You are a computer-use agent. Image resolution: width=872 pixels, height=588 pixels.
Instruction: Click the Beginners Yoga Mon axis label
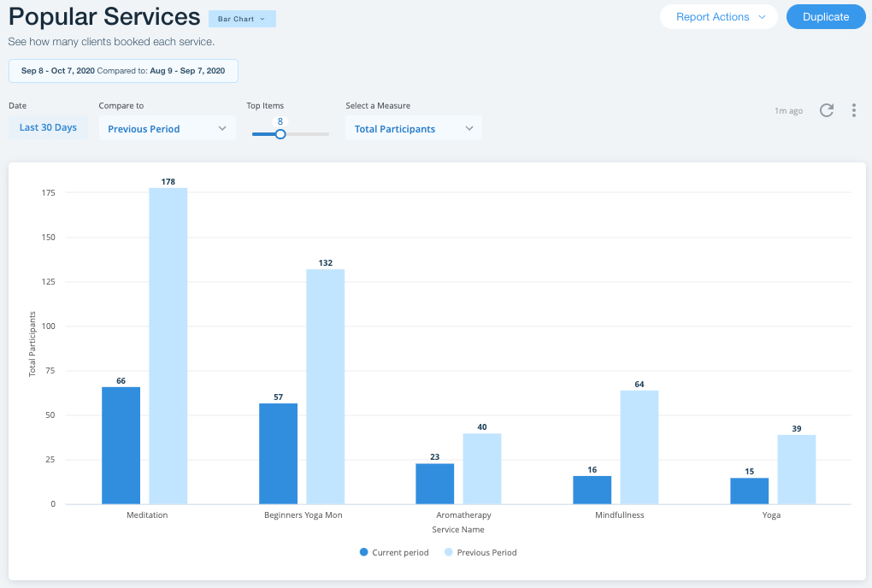click(303, 514)
